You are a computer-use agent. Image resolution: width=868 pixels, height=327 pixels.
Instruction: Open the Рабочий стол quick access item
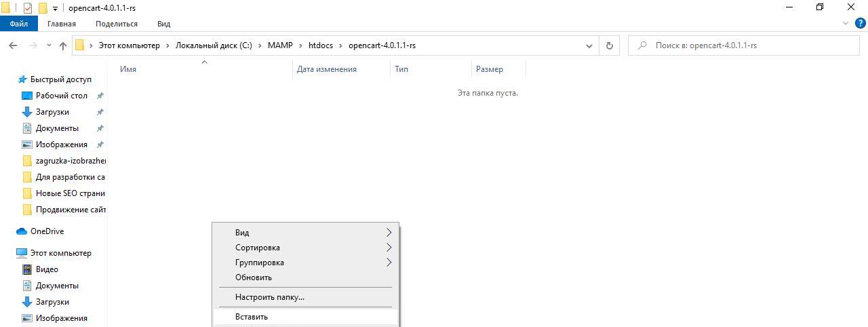[x=61, y=96]
